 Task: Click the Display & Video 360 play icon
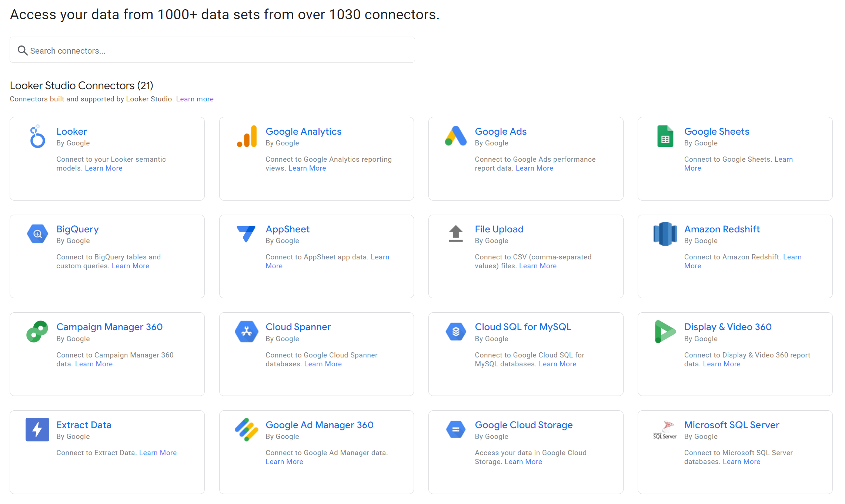click(665, 332)
